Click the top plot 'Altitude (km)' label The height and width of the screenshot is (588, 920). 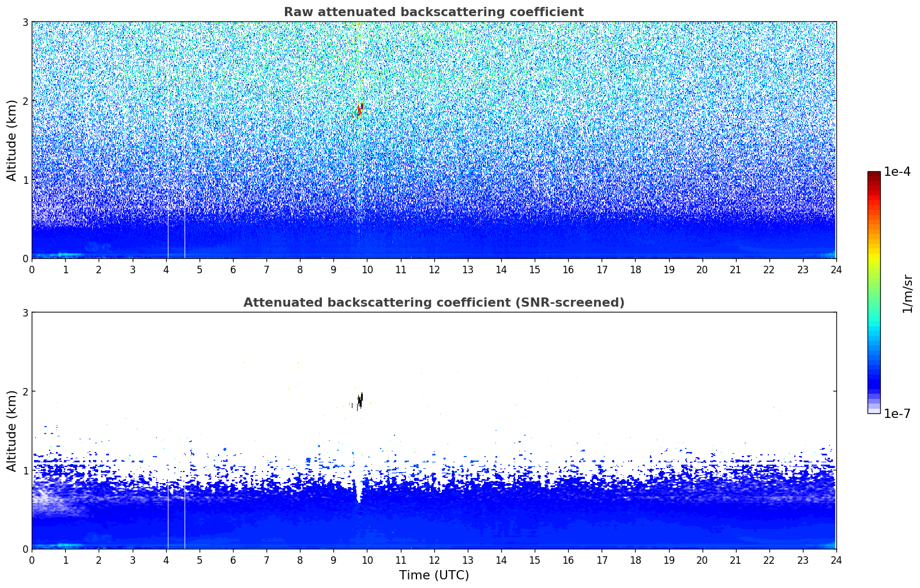pyautogui.click(x=12, y=140)
